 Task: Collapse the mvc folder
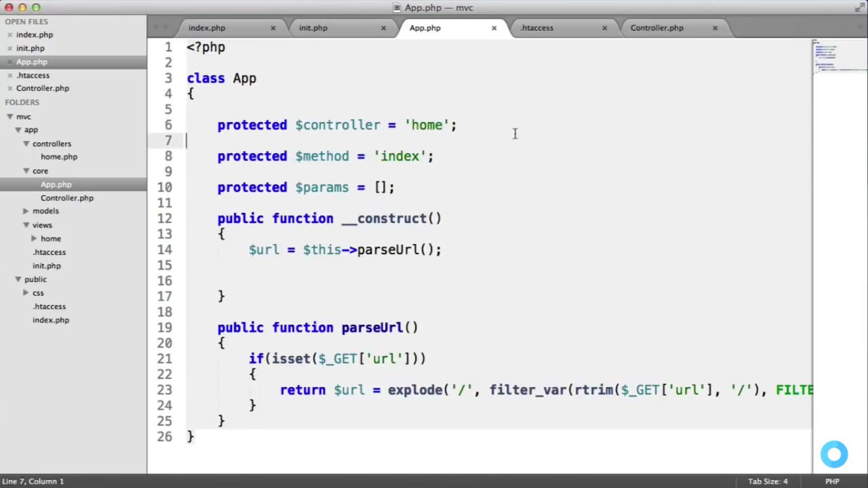[10, 117]
